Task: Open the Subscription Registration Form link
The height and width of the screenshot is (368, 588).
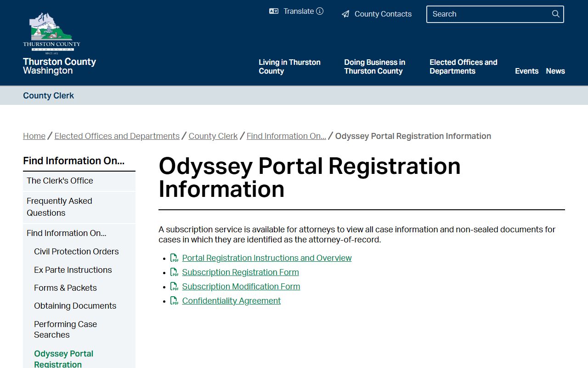Action: click(x=241, y=272)
